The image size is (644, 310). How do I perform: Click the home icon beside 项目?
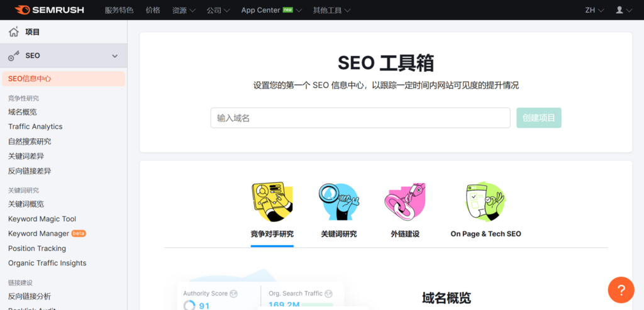[14, 32]
